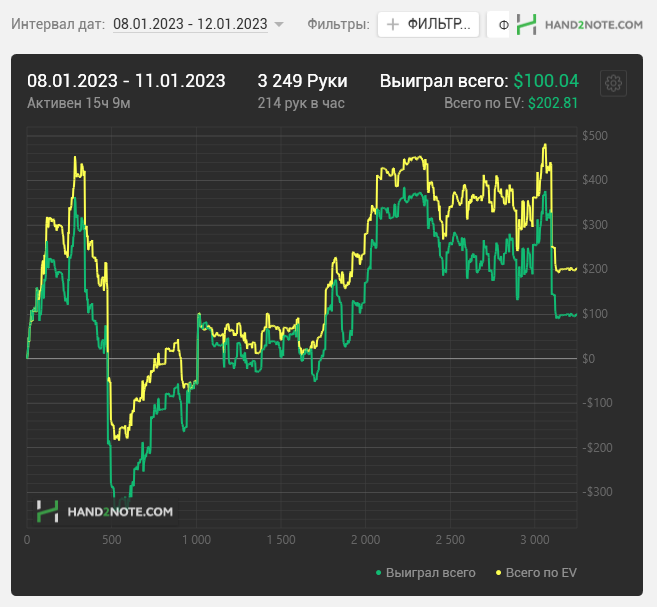This screenshot has width=657, height=607.
Task: Click the $200 y-axis label
Action: point(595,269)
